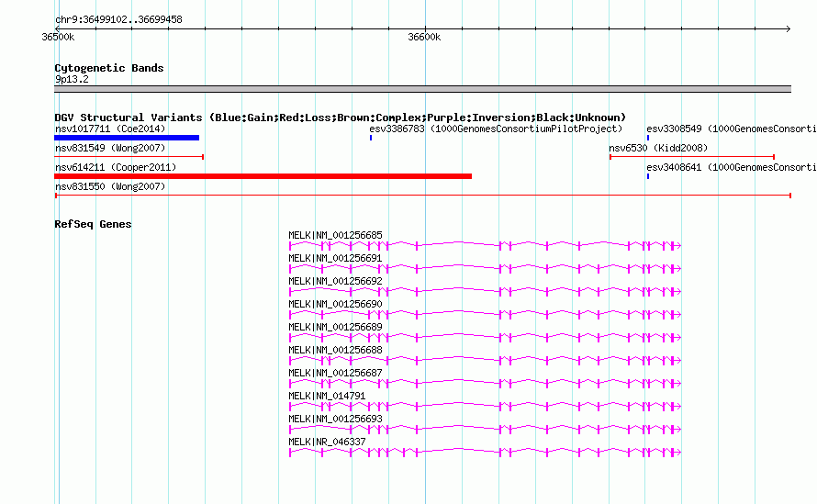
Task: Click the chr9:36499102..36699458 coordinate label
Action: tap(118, 19)
